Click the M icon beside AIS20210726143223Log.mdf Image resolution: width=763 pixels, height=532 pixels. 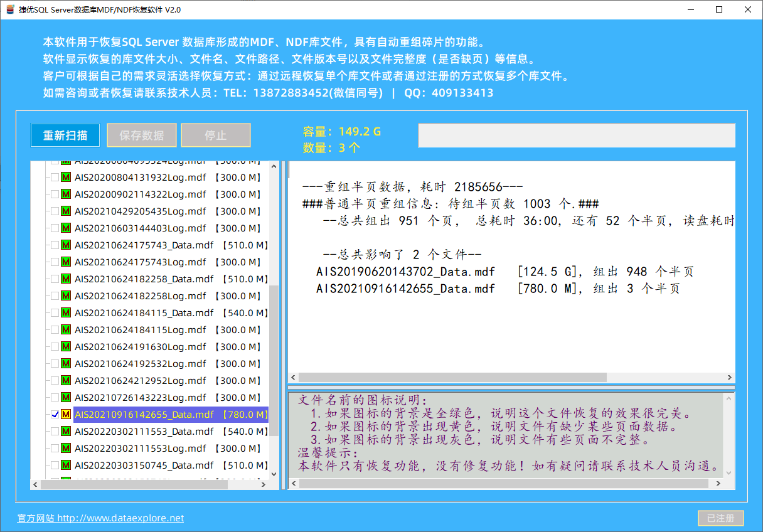tap(65, 398)
